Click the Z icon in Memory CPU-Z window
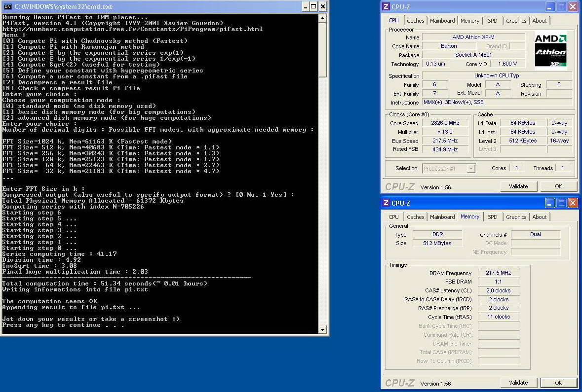582x392 pixels. point(386,203)
